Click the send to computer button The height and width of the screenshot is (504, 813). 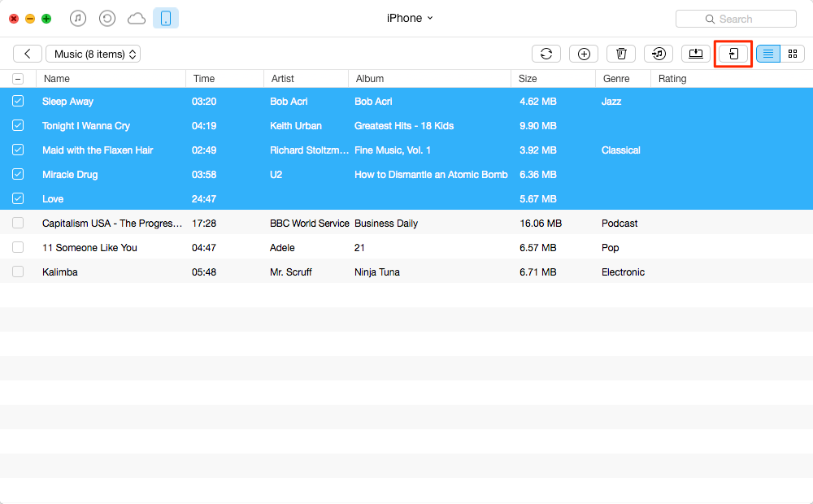click(696, 54)
